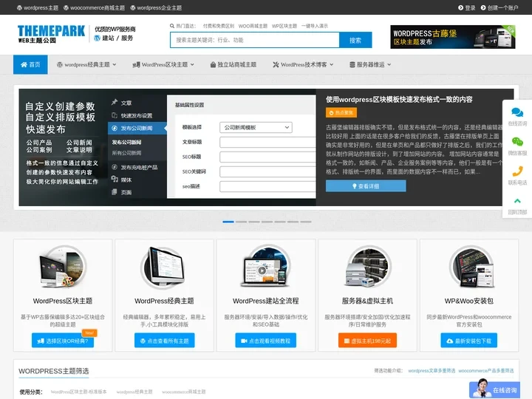The height and width of the screenshot is (399, 532).
Task: Click the theme keyword search field
Action: click(255, 40)
